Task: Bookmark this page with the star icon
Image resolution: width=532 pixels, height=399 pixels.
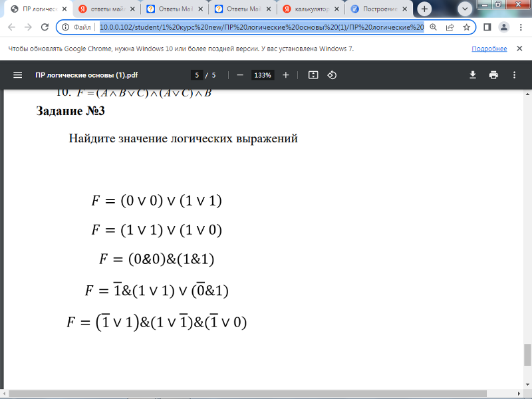Action: pyautogui.click(x=467, y=27)
